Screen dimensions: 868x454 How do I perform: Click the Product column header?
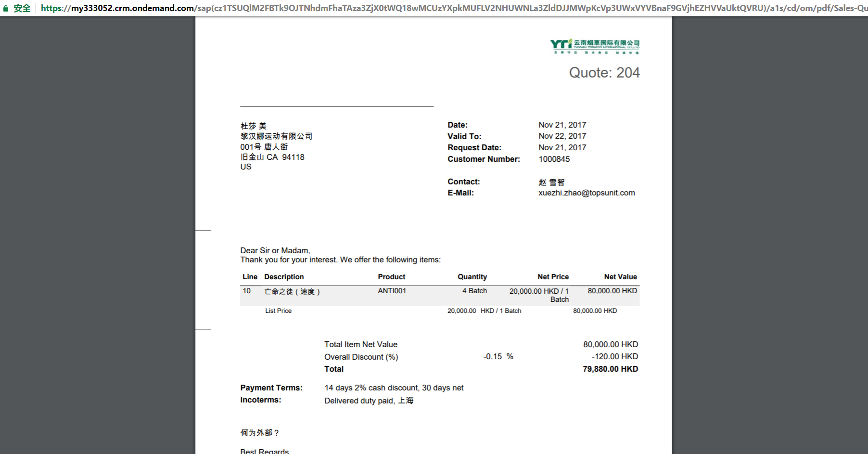pos(392,277)
